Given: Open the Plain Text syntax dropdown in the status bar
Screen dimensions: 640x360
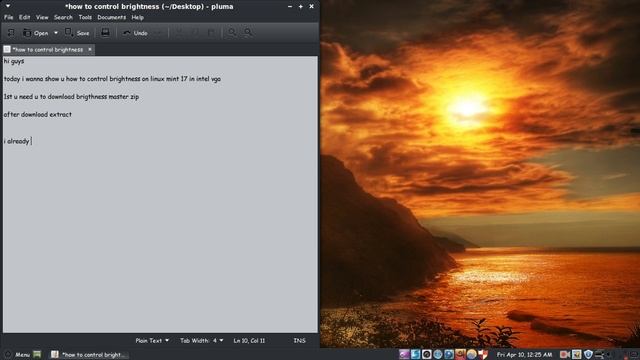Looking at the screenshot, I should [152, 340].
